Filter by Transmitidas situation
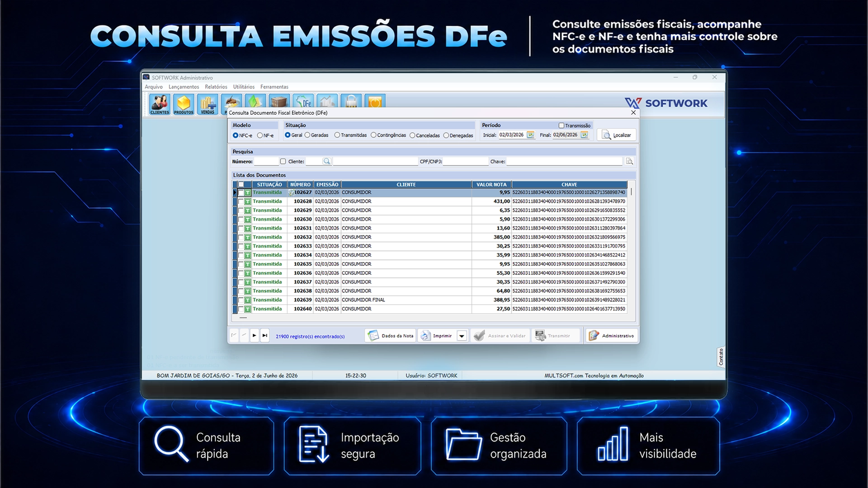Image resolution: width=868 pixels, height=488 pixels. pos(350,135)
